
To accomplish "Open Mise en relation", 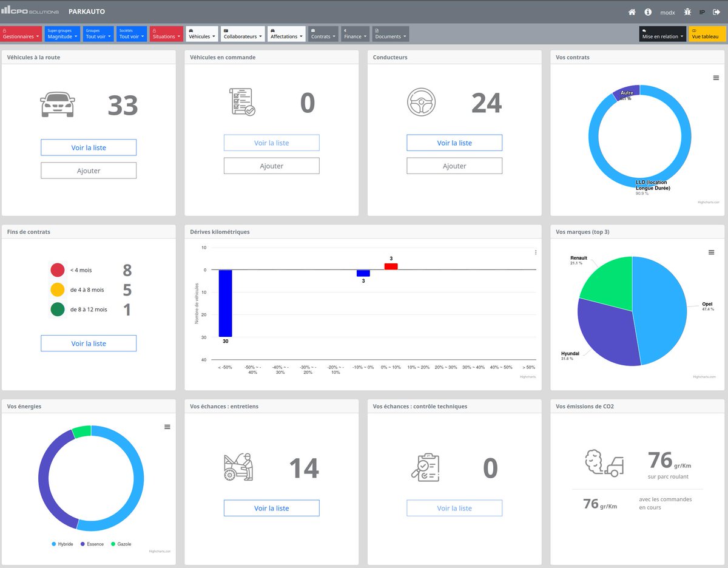I will pyautogui.click(x=661, y=35).
